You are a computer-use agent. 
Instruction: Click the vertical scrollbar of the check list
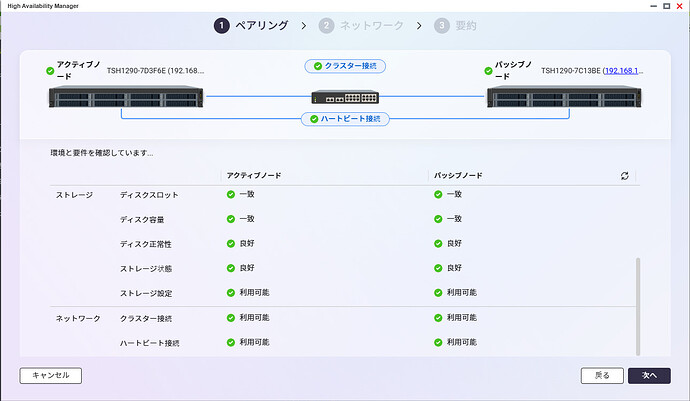(x=638, y=305)
